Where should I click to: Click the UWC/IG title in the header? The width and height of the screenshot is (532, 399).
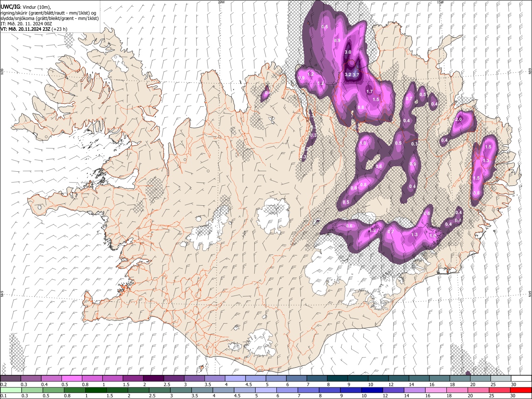[10, 7]
